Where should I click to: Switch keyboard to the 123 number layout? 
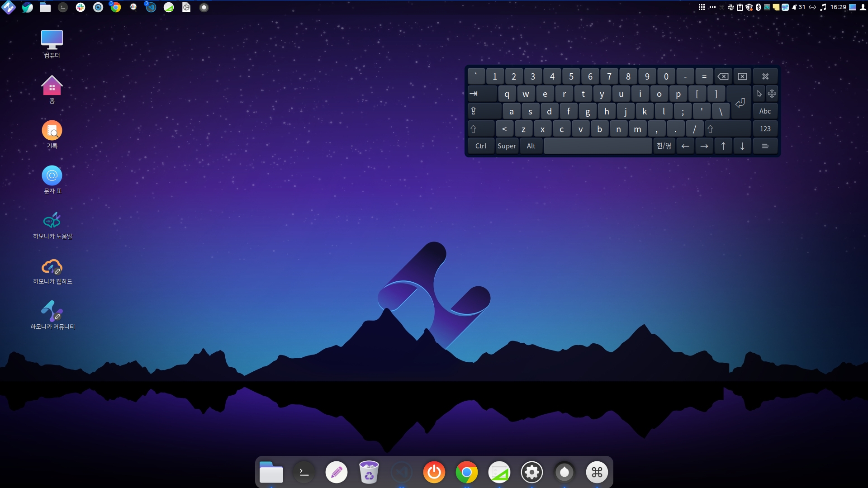point(765,129)
